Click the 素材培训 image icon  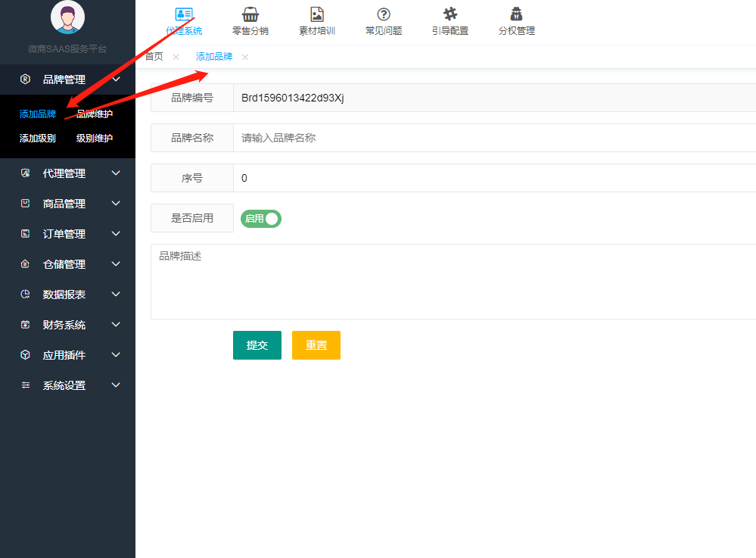[x=317, y=14]
